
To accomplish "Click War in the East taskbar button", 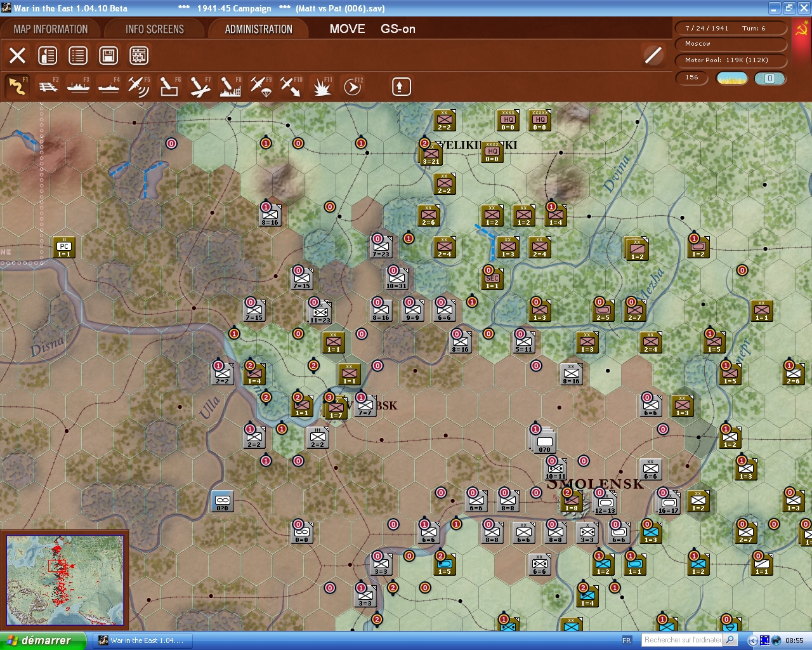I will (144, 640).
